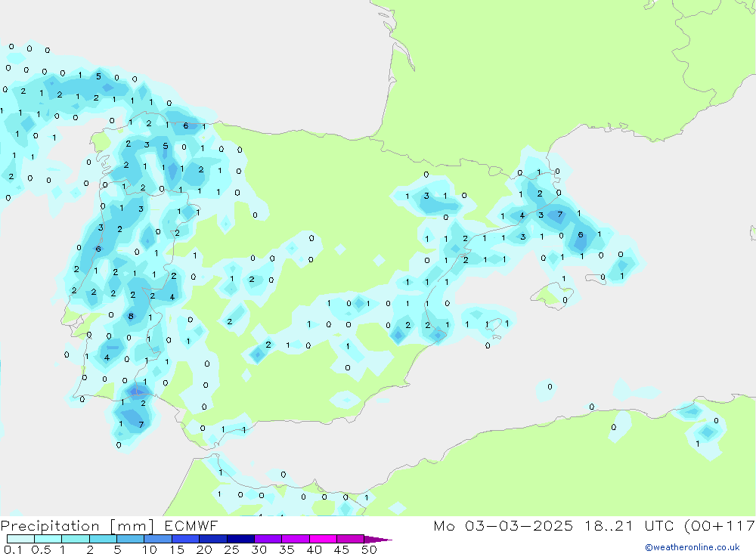Click the legend scale label '40'
The height and width of the screenshot is (554, 756).
(314, 549)
